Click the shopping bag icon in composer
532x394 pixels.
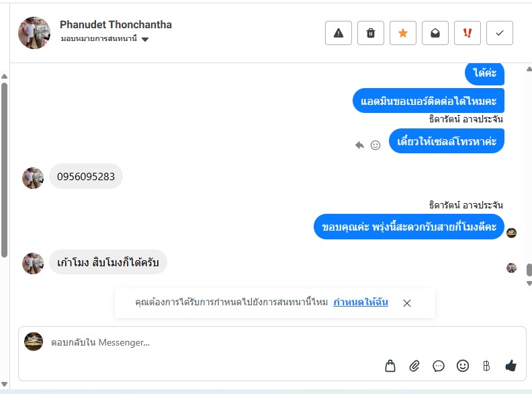pyautogui.click(x=390, y=366)
